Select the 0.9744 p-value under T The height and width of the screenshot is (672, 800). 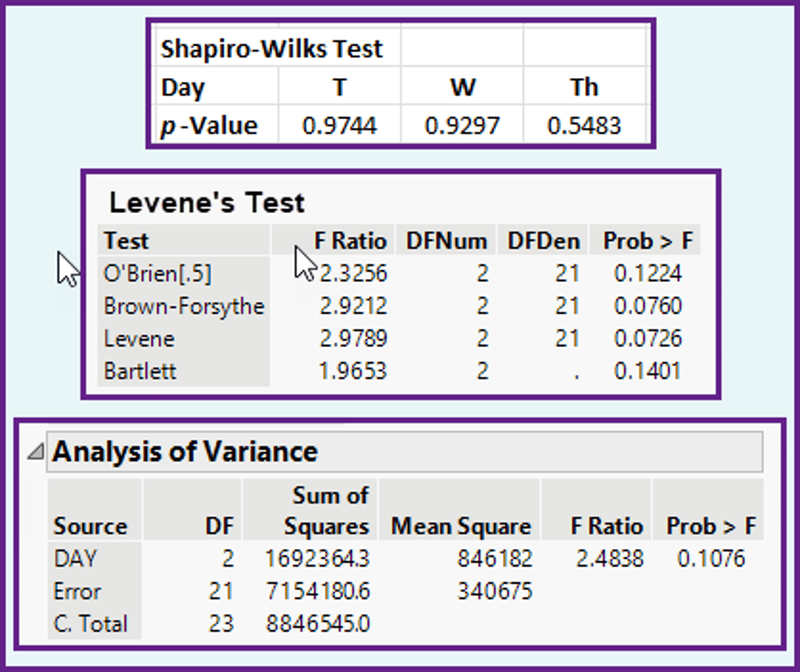click(x=339, y=125)
